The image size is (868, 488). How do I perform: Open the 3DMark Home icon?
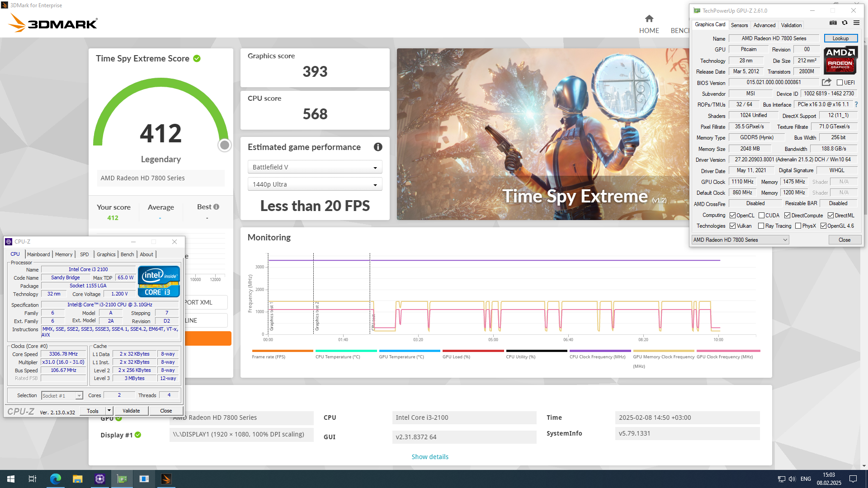(649, 19)
